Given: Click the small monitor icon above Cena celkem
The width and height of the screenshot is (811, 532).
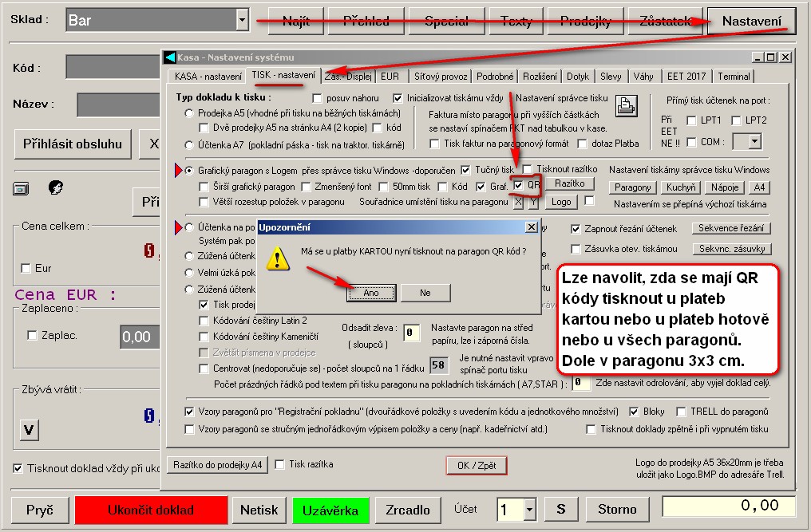Looking at the screenshot, I should point(21,188).
